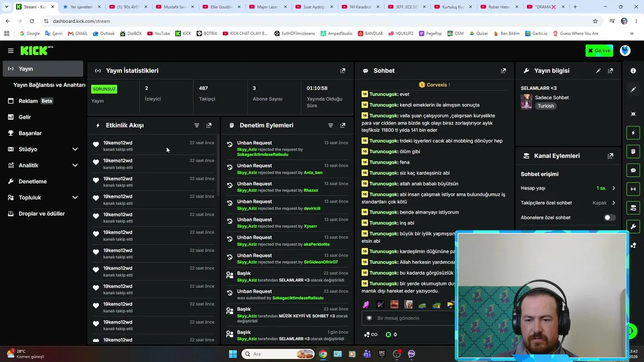Toggle channel actions icon in right sidebar
Viewport: 644px width, 362px height.
click(633, 208)
